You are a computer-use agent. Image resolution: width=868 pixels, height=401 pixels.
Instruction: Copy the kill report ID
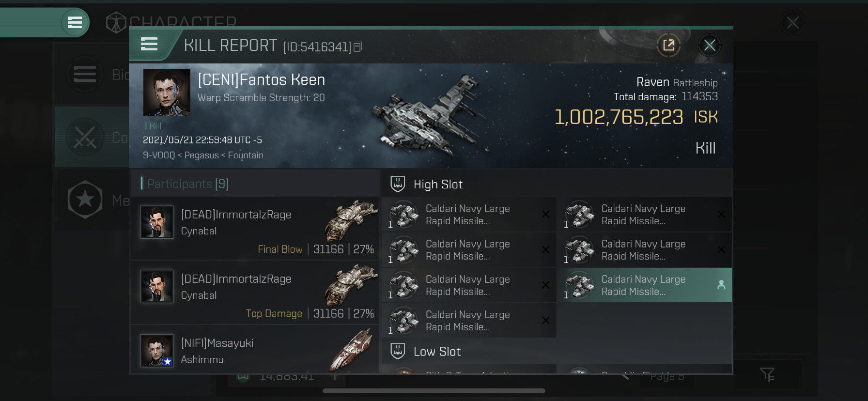(x=358, y=47)
